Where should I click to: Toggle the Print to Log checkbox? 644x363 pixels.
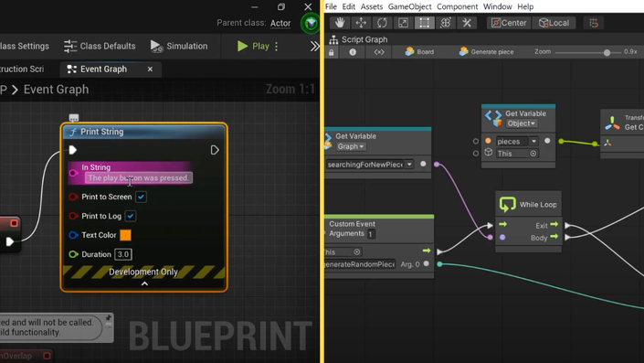coord(131,216)
